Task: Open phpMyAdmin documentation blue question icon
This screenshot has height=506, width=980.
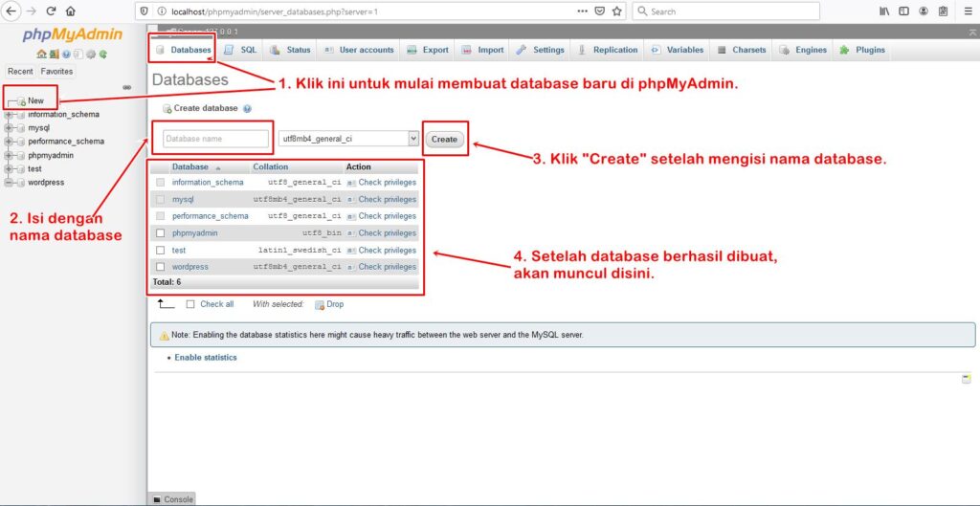Action: pos(66,54)
